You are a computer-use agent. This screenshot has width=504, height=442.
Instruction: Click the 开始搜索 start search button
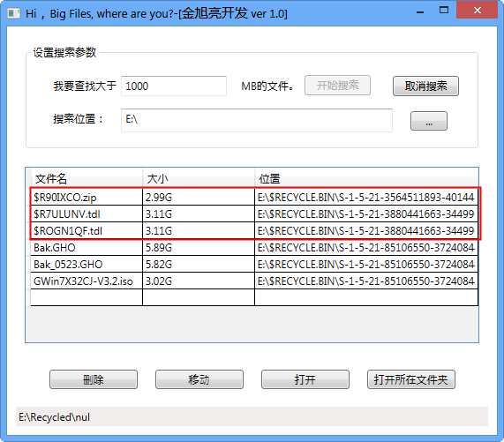(x=337, y=86)
